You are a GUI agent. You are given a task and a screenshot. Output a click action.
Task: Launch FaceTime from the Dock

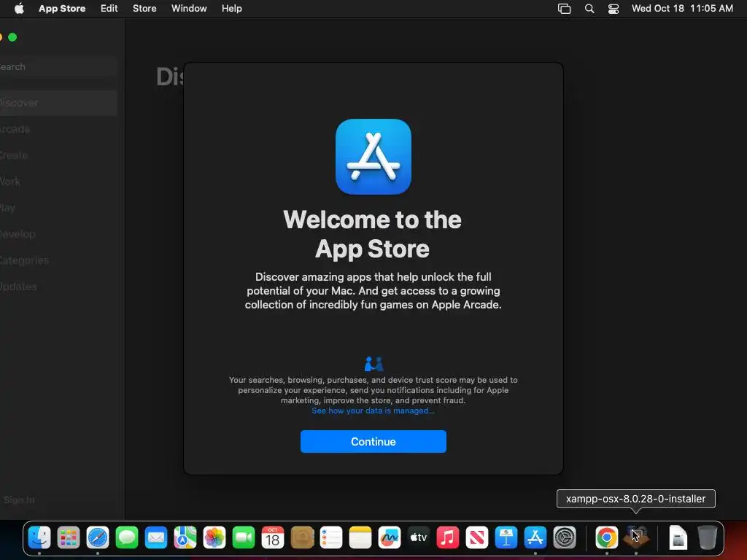tap(244, 538)
